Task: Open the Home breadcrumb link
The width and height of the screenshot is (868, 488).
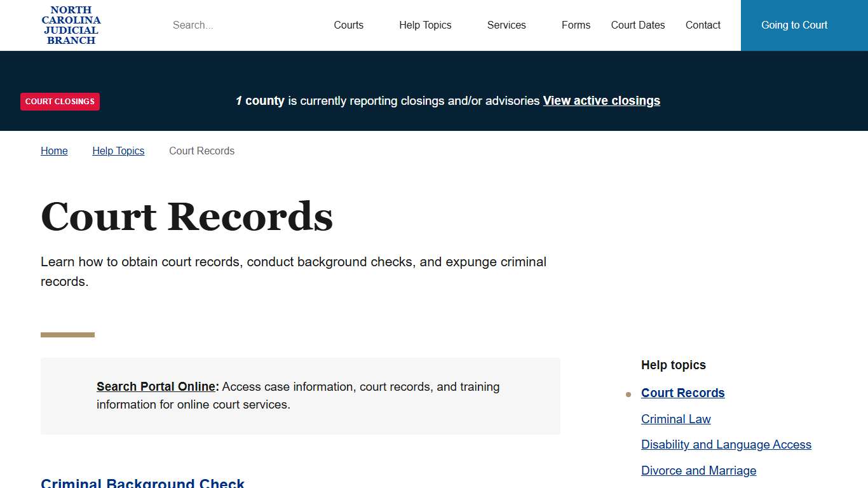Action: click(x=54, y=151)
